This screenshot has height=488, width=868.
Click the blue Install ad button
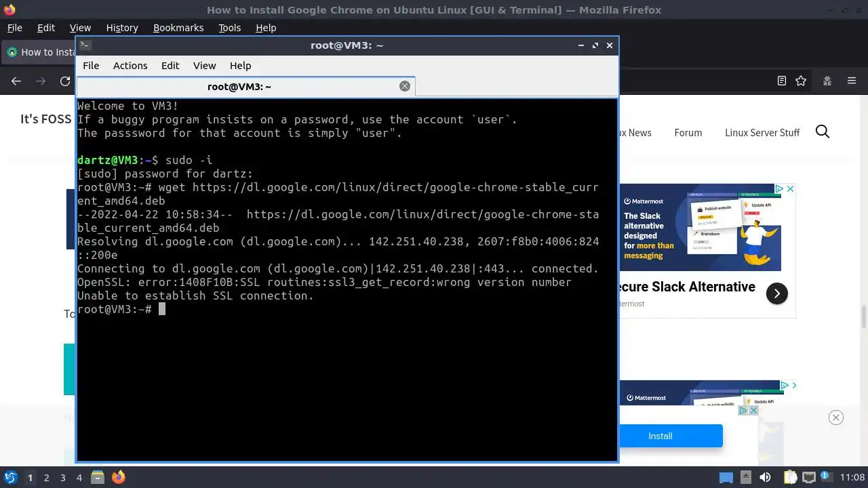click(670, 436)
